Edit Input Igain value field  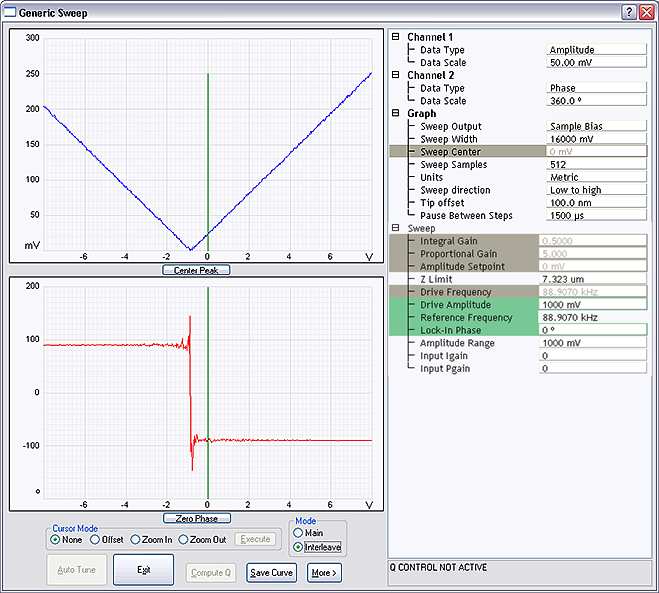[593, 356]
